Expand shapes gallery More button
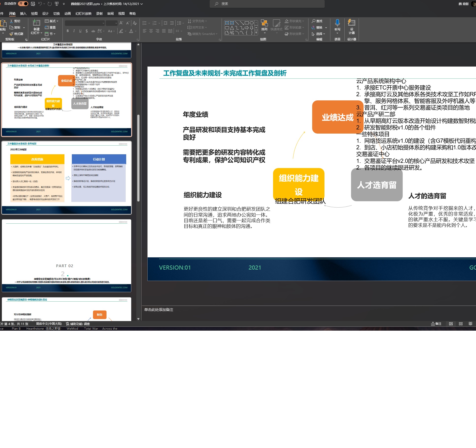The image size is (476, 448). 256,32
